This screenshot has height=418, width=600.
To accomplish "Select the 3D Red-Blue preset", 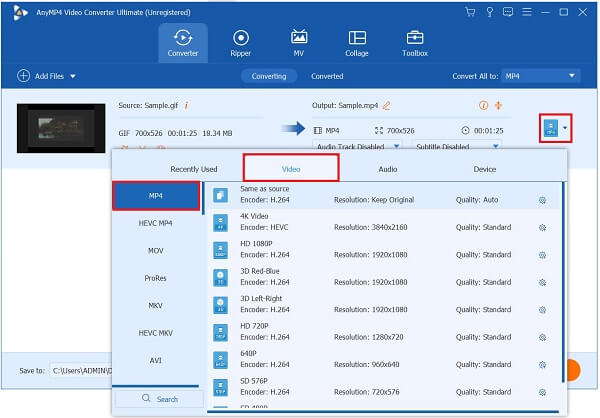I will (384, 278).
